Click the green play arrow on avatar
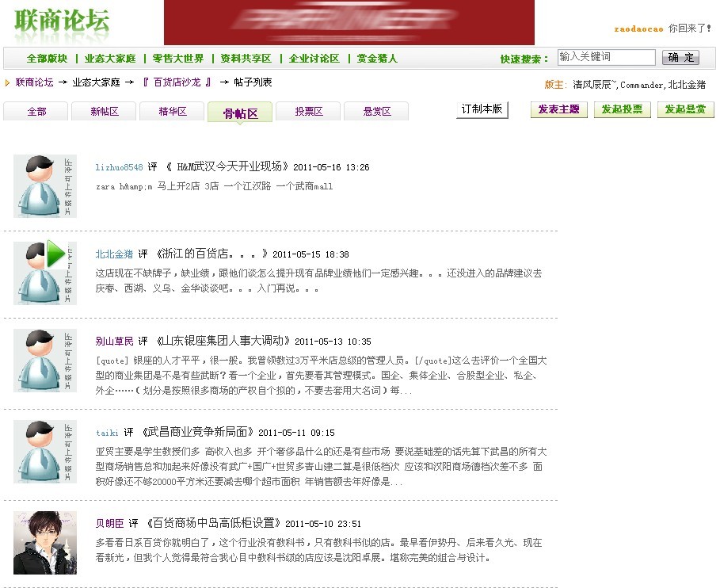This screenshot has height=588, width=720. point(55,254)
